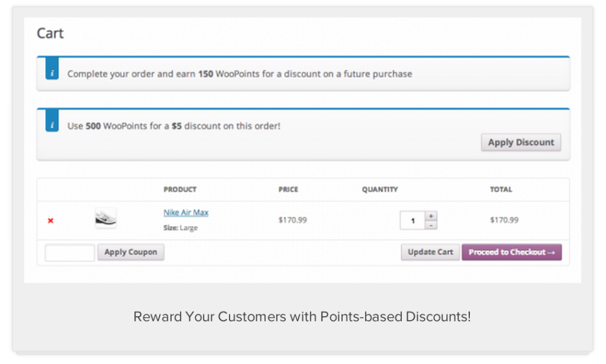Click the plus stepper to increase quantity
Viewport: 606px width, 364px height.
coord(431,216)
